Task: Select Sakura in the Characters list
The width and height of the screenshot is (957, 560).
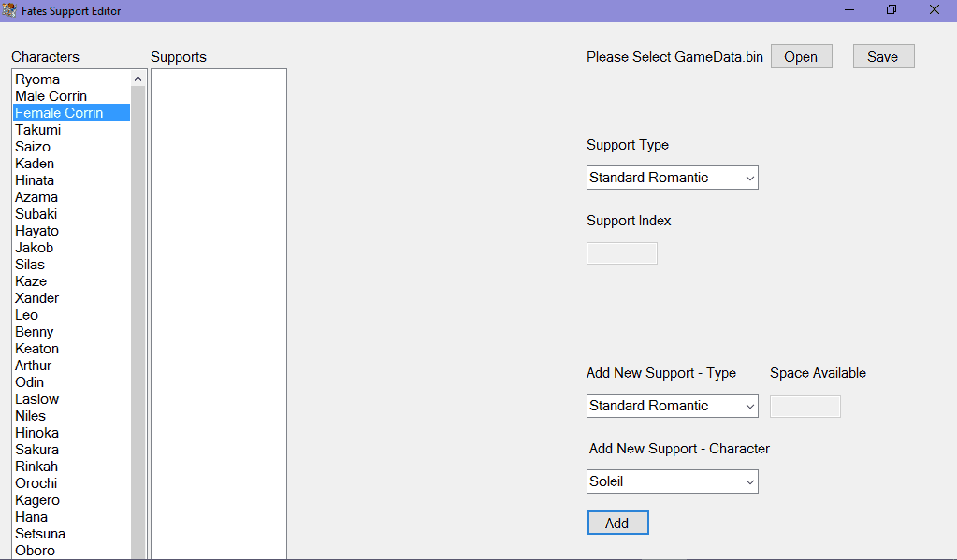Action: (71, 450)
